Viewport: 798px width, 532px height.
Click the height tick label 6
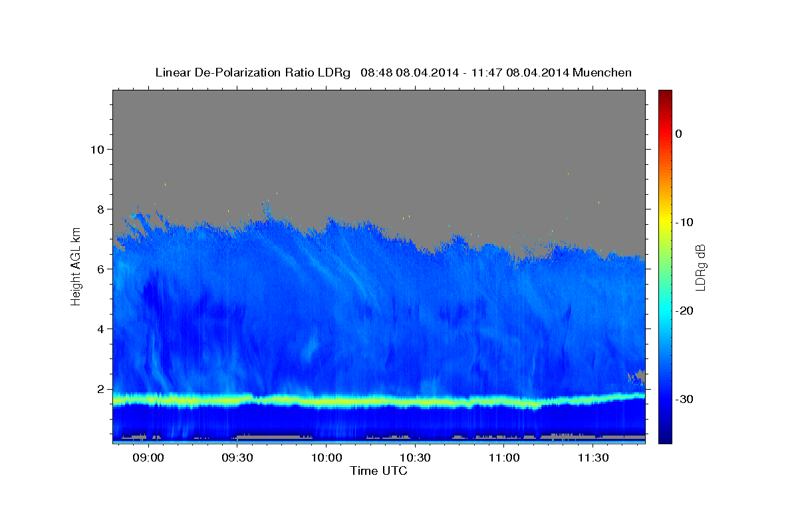click(x=100, y=269)
